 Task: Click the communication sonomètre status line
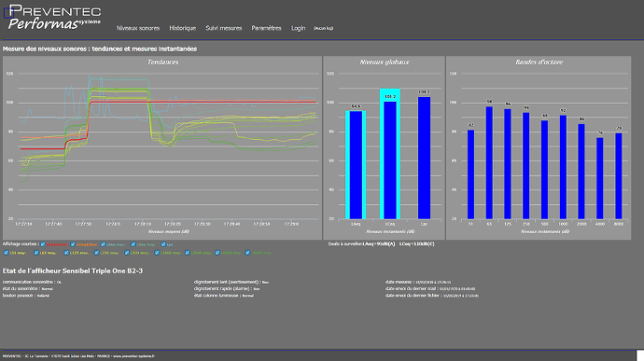[x=32, y=282]
